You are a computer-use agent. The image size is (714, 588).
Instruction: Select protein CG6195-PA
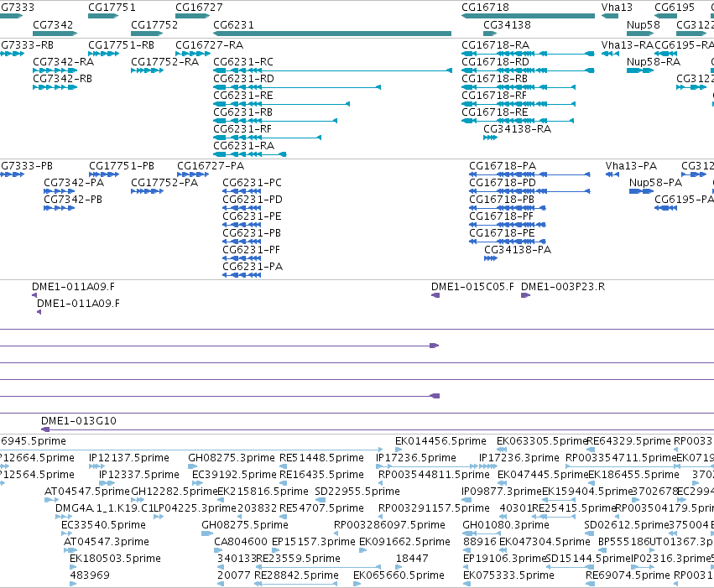pos(684,200)
